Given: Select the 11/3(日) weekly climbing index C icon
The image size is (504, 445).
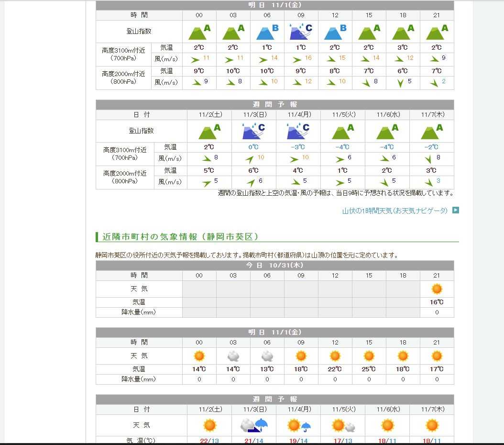Looking at the screenshot, I should [253, 131].
